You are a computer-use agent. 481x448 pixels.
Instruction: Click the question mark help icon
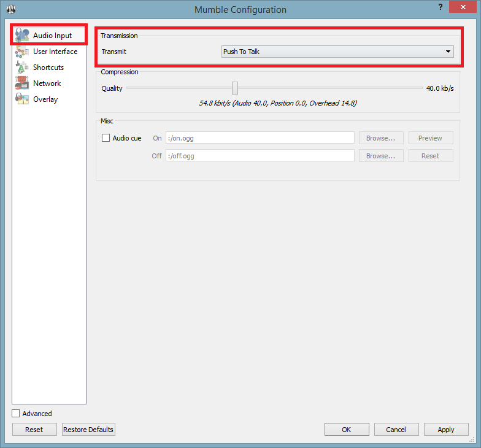pyautogui.click(x=441, y=7)
